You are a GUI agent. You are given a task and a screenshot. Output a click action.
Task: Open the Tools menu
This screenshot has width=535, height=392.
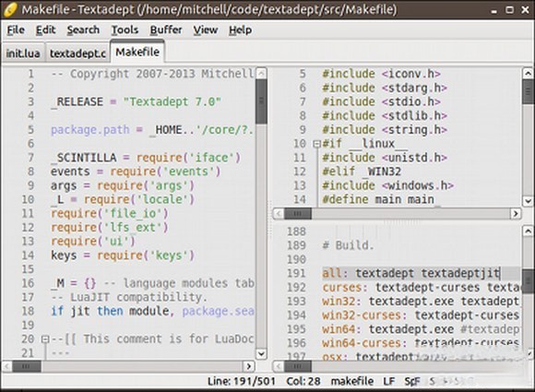click(125, 30)
